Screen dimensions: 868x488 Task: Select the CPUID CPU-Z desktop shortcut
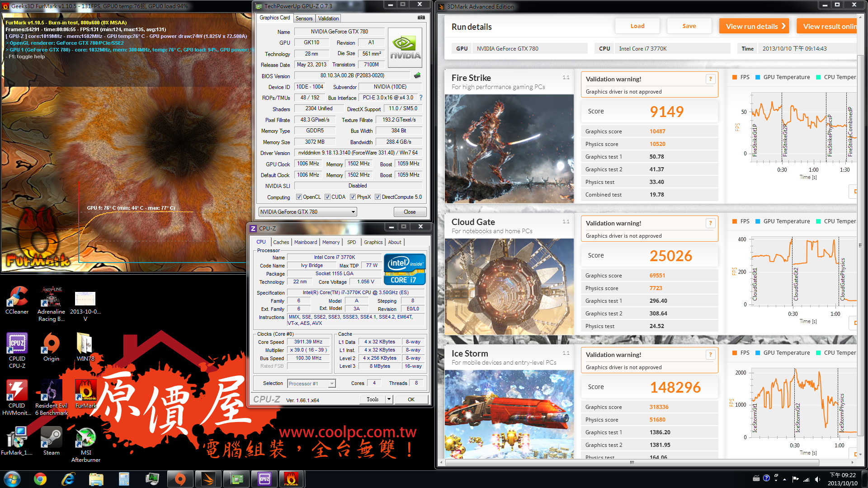click(x=17, y=351)
